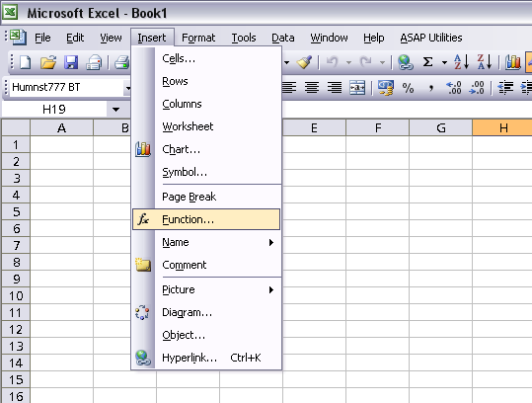
Task: Choose Comment from the Insert menu
Action: point(206,265)
